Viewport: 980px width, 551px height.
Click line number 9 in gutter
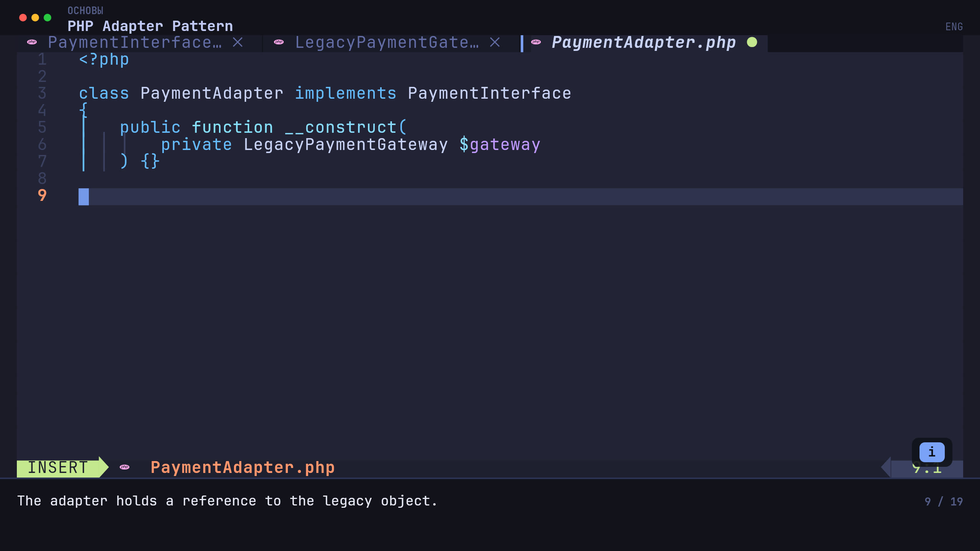point(42,196)
